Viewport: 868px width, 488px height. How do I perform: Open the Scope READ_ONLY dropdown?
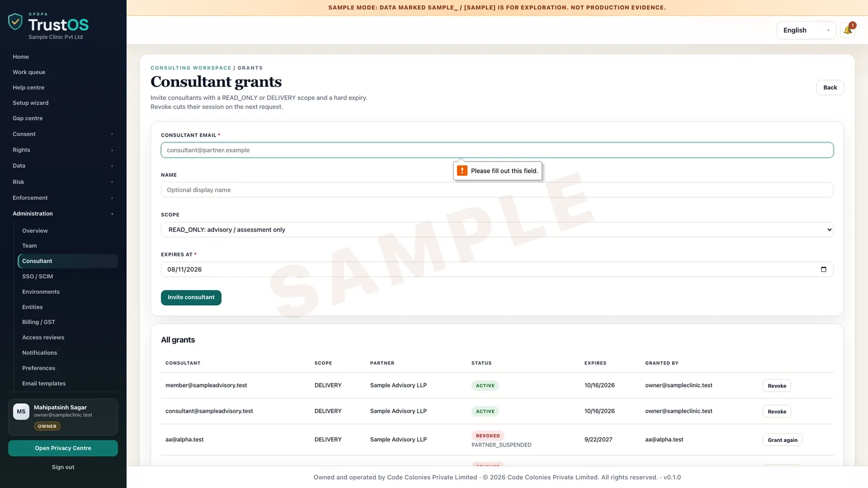[497, 230]
